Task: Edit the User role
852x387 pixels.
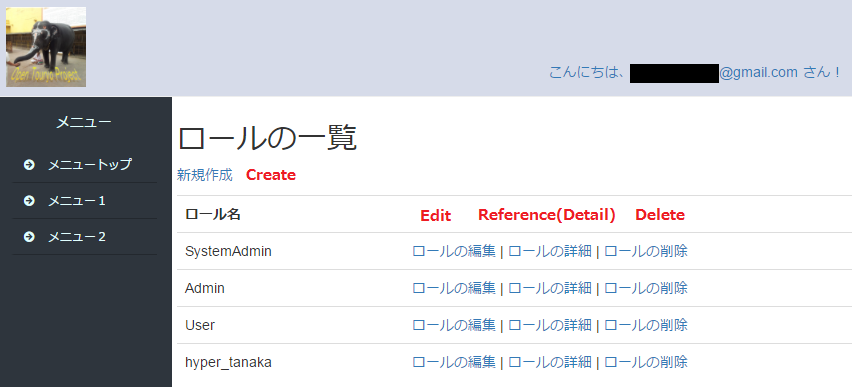Action: pos(454,325)
